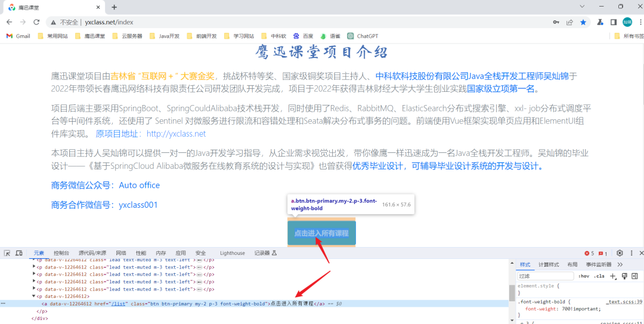Open DevTools three-dot customize menu
Viewport: 644px width, 324px height.
point(631,253)
